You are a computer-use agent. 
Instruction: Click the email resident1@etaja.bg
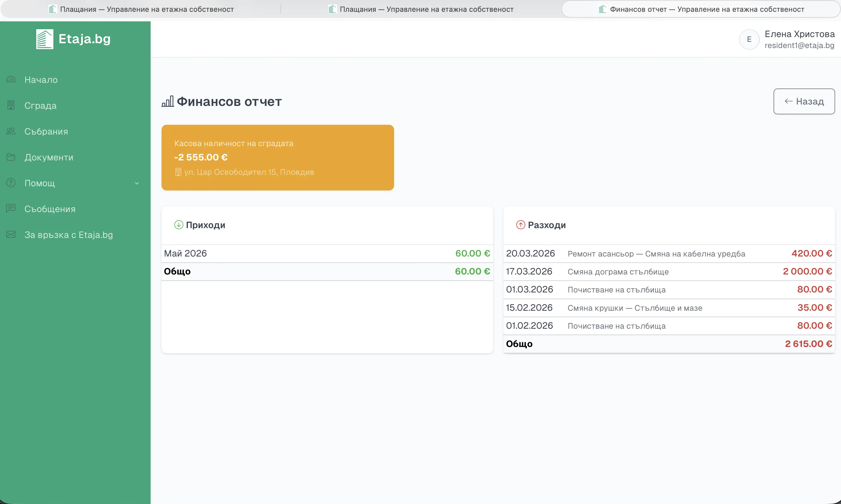pyautogui.click(x=800, y=46)
